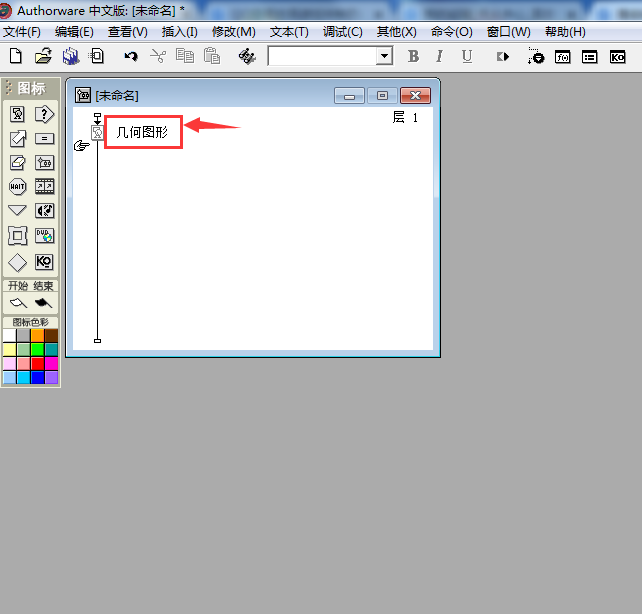Image resolution: width=642 pixels, height=614 pixels.
Task: Minimize the [未命名] flowline window
Action: pyautogui.click(x=349, y=96)
